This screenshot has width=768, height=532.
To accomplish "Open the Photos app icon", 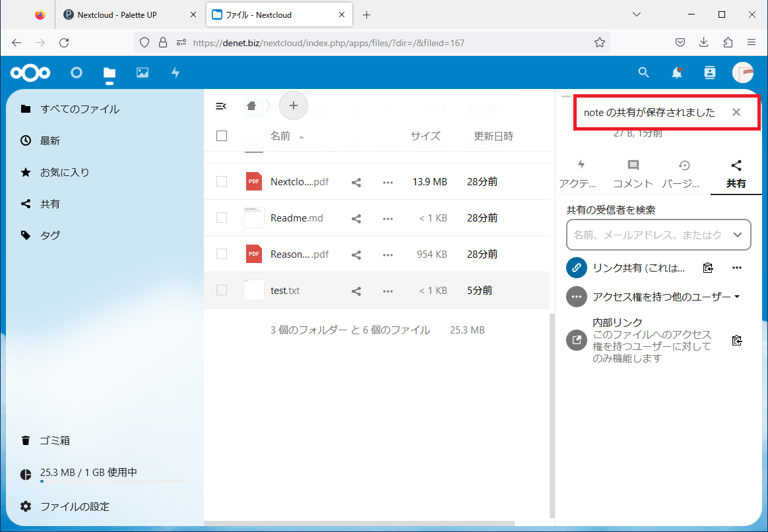I will click(143, 73).
